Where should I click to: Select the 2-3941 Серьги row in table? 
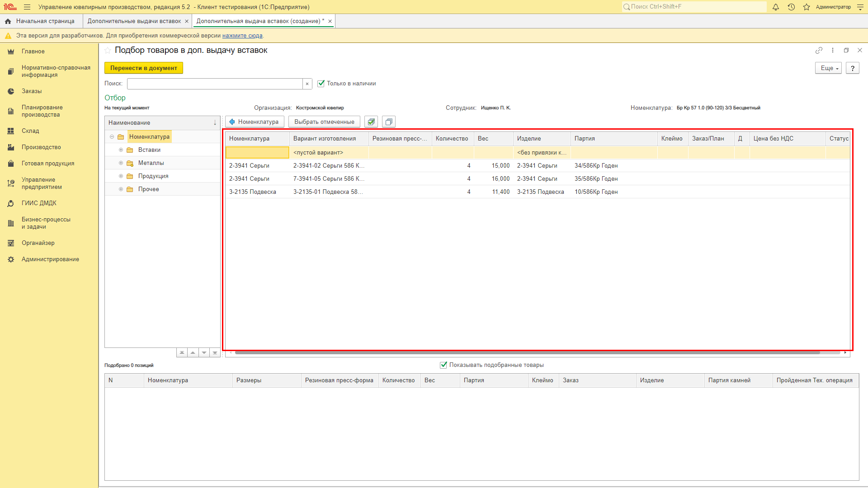click(249, 166)
